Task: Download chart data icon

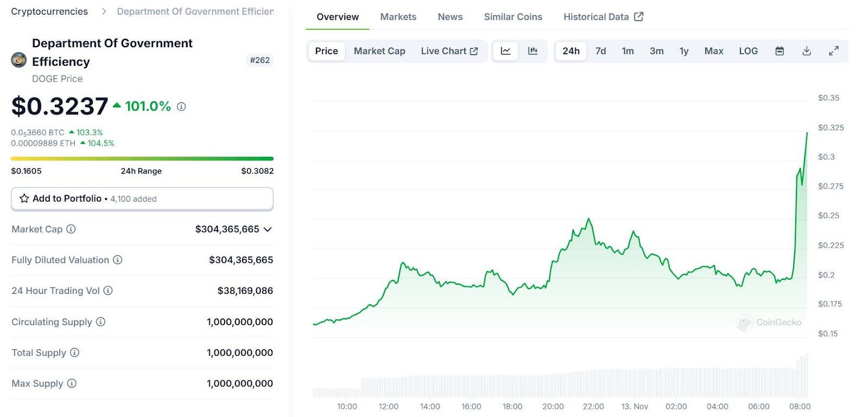Action: [x=807, y=51]
